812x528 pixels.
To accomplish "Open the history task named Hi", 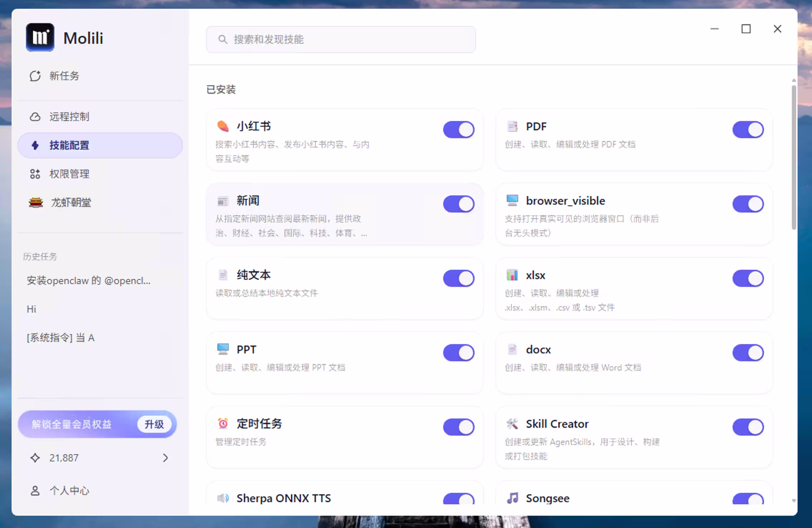I will (31, 309).
